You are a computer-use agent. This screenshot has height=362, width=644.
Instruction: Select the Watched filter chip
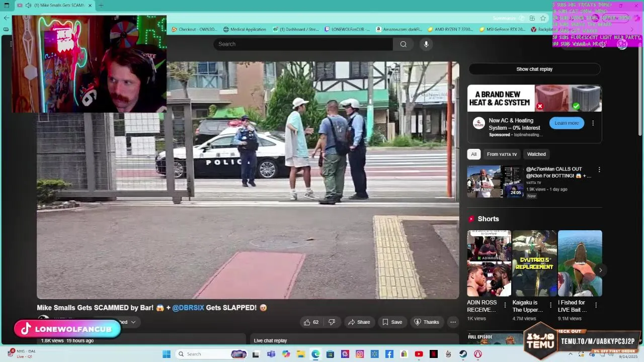point(536,154)
